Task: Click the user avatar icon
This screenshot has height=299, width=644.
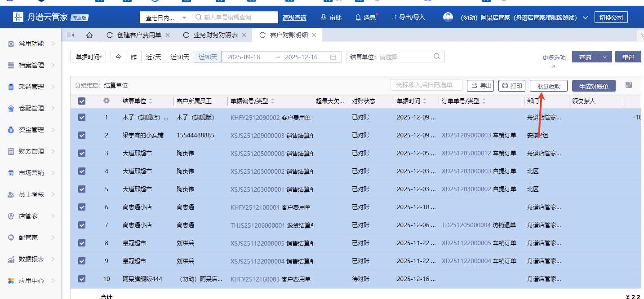Action: (x=448, y=18)
